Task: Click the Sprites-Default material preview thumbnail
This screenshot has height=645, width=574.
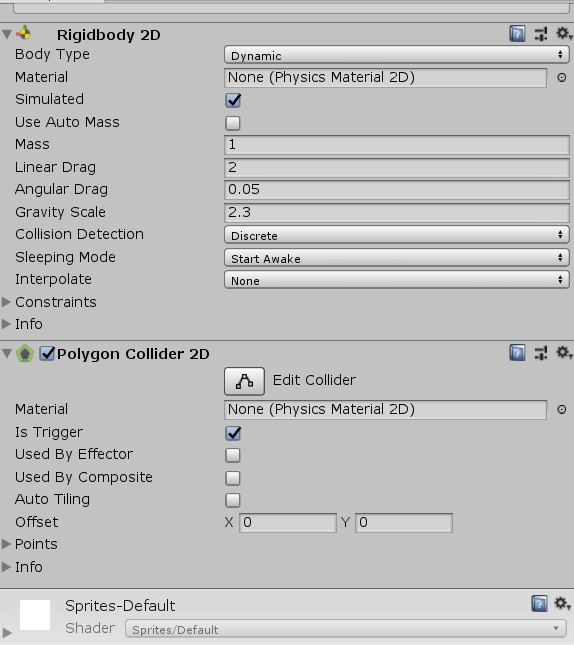Action: click(35, 615)
